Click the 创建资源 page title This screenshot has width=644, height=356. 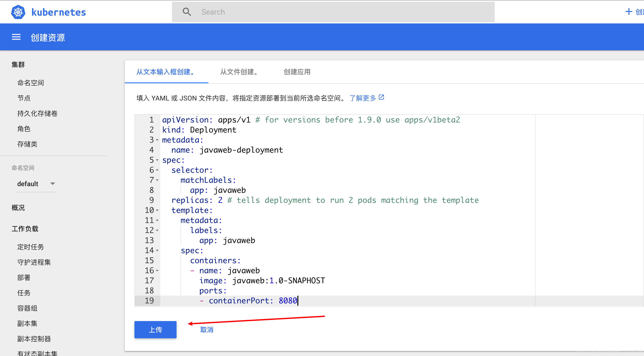48,38
